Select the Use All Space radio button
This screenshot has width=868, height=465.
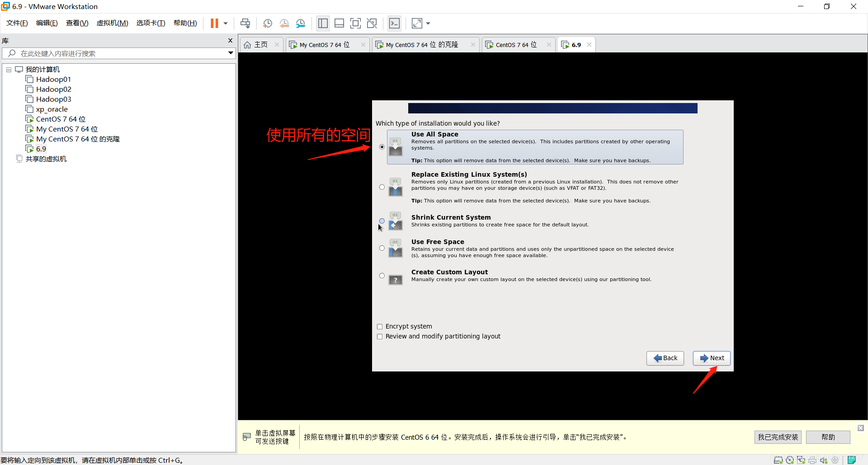click(382, 147)
